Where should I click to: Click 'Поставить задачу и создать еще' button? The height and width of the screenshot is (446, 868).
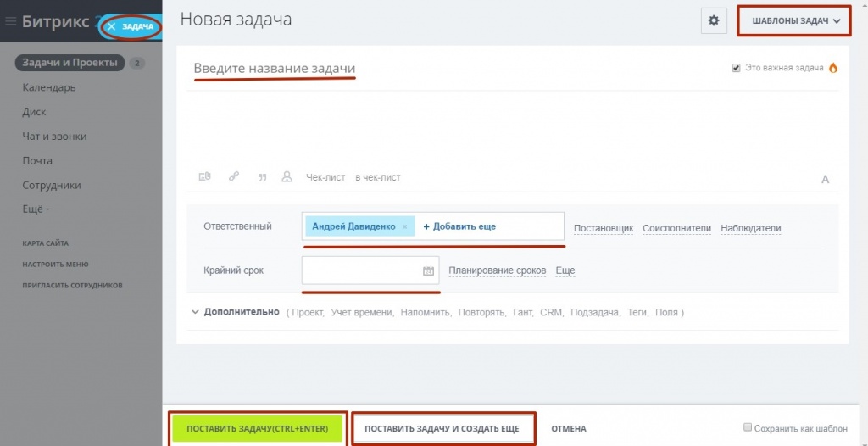click(x=442, y=429)
